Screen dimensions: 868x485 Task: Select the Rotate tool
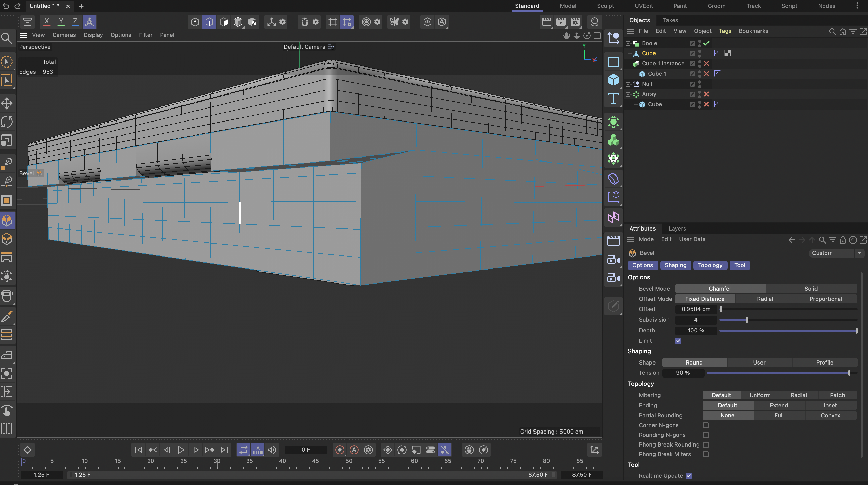(7, 122)
